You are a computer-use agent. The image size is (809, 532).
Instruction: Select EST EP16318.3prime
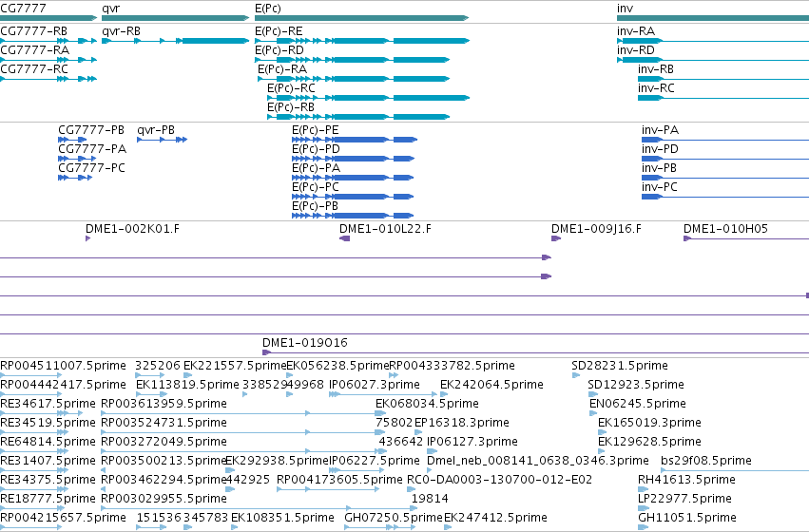pyautogui.click(x=462, y=424)
